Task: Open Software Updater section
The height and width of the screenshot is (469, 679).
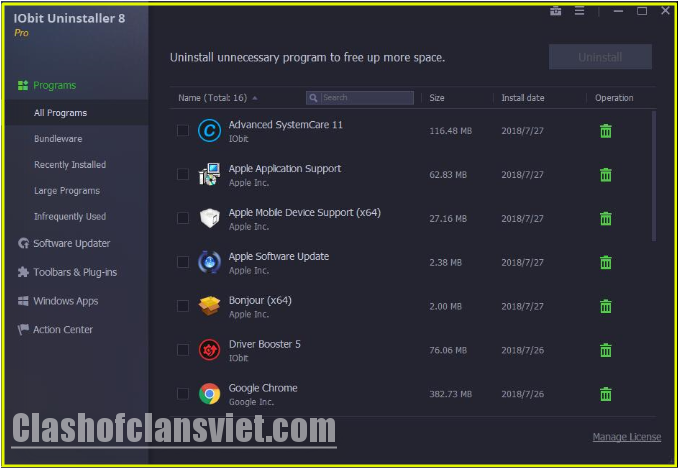Action: (71, 243)
